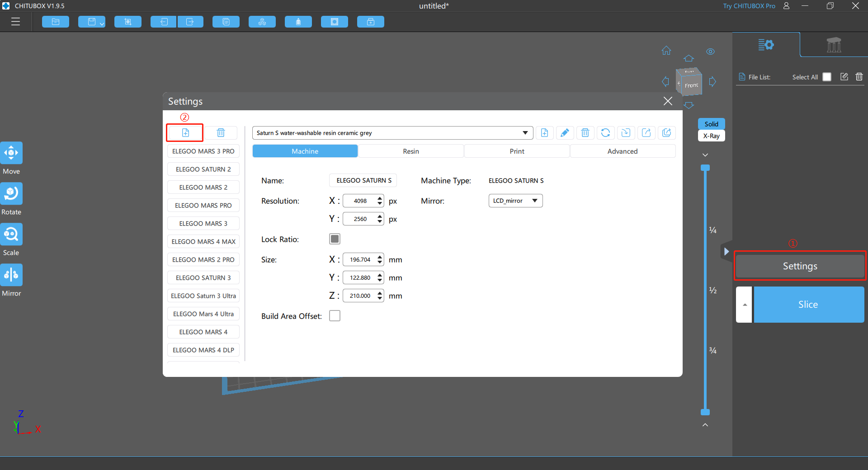Switch to the Resin tab
The image size is (868, 470).
pyautogui.click(x=411, y=151)
